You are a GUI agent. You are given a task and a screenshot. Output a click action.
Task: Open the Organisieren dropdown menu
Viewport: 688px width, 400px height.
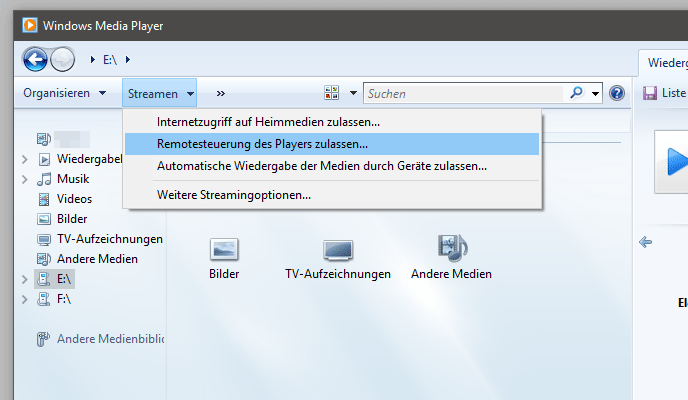65,93
